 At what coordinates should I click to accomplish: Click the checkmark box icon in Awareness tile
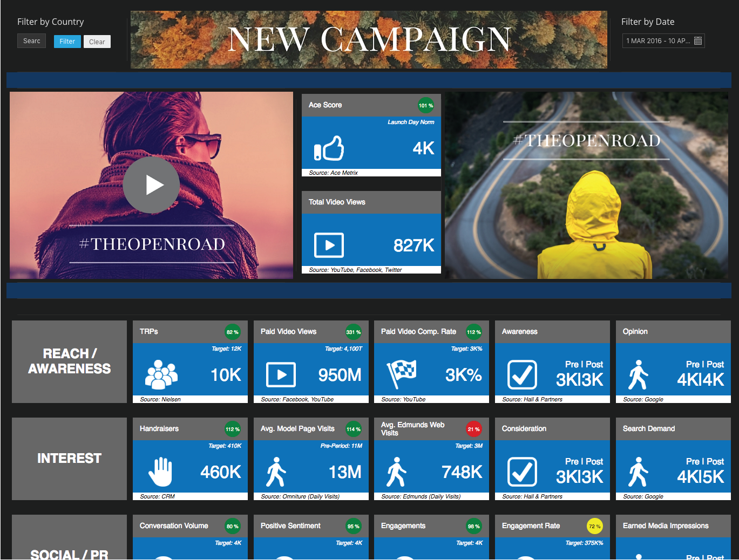tap(522, 375)
